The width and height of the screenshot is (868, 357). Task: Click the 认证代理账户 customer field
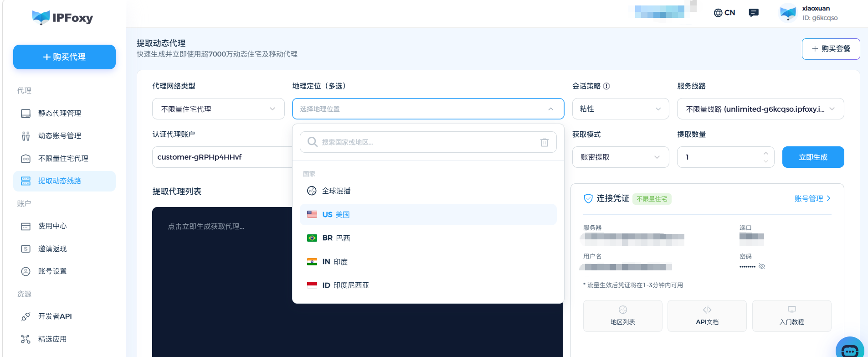click(222, 157)
